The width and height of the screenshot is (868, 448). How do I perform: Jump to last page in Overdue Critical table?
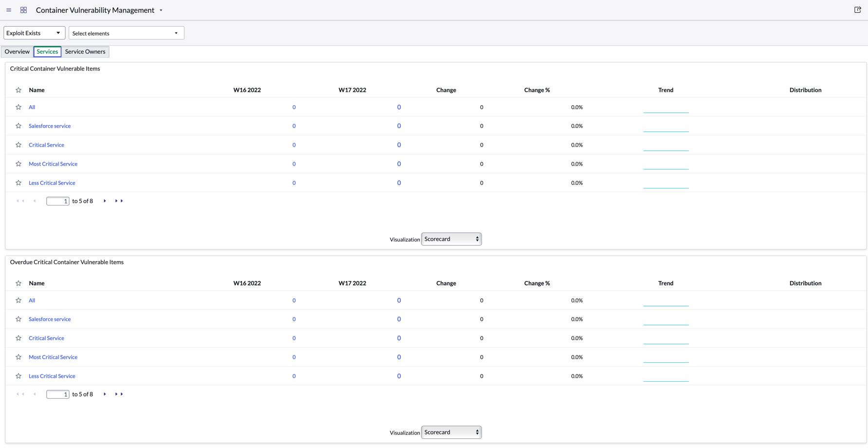tap(119, 394)
